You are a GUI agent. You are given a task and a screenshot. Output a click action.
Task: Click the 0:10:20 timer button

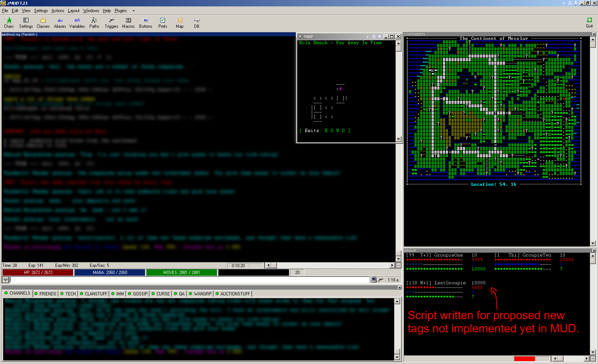click(238, 265)
